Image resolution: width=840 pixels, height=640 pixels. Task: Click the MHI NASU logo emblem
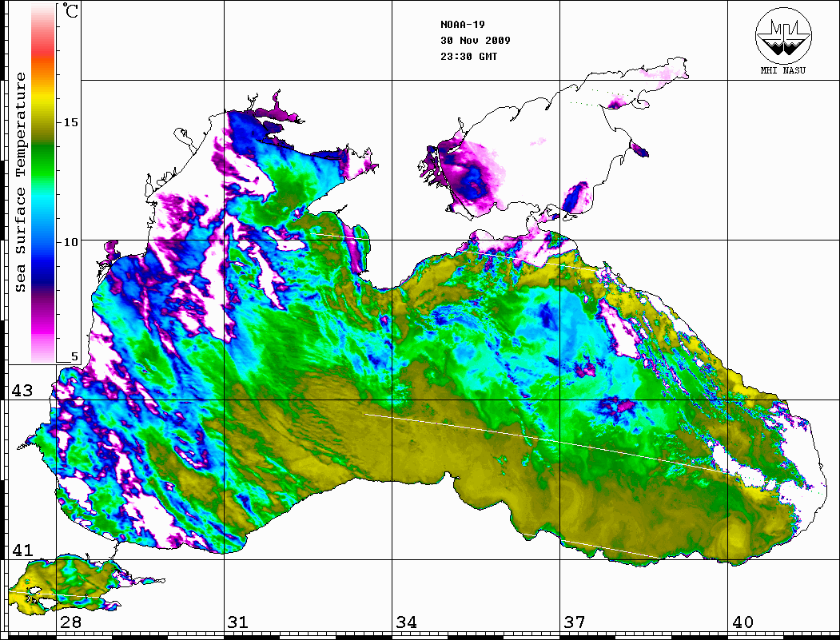(783, 36)
